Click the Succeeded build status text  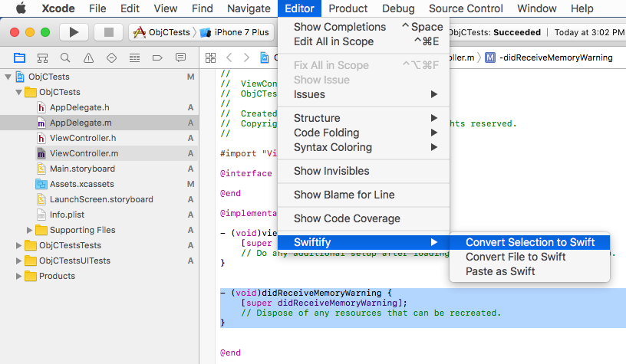(x=517, y=32)
